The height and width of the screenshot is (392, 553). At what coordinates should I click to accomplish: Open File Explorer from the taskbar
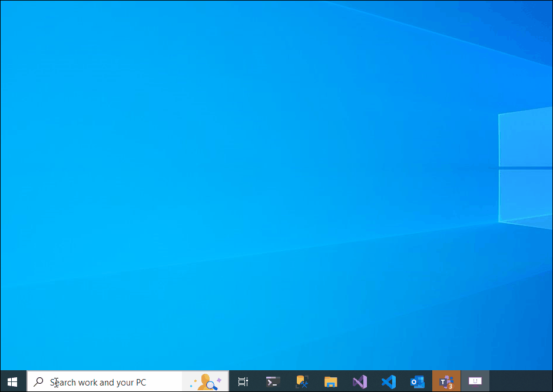point(330,381)
